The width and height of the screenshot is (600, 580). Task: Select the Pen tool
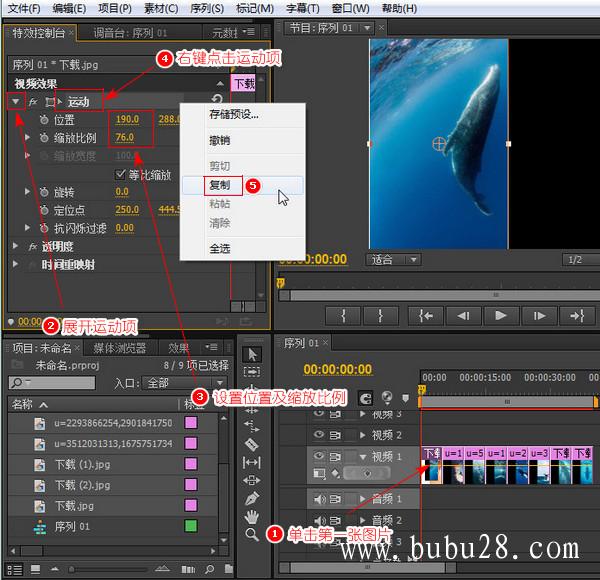252,499
